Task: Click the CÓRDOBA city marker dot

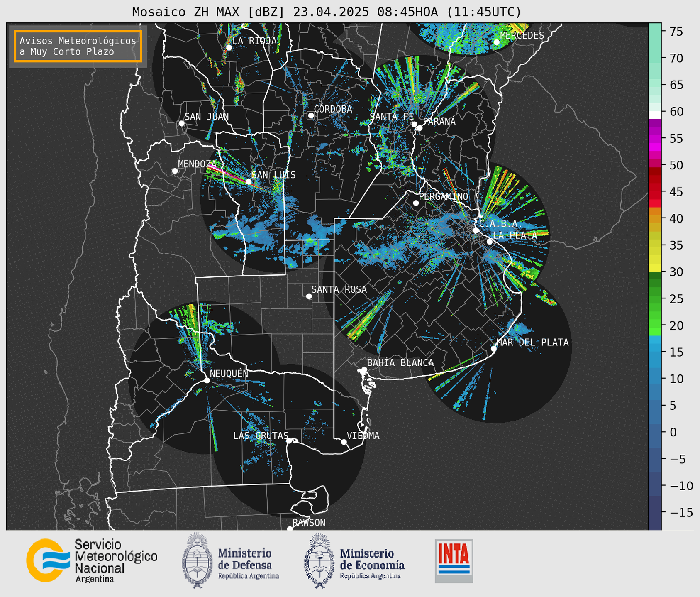Action: point(311,115)
